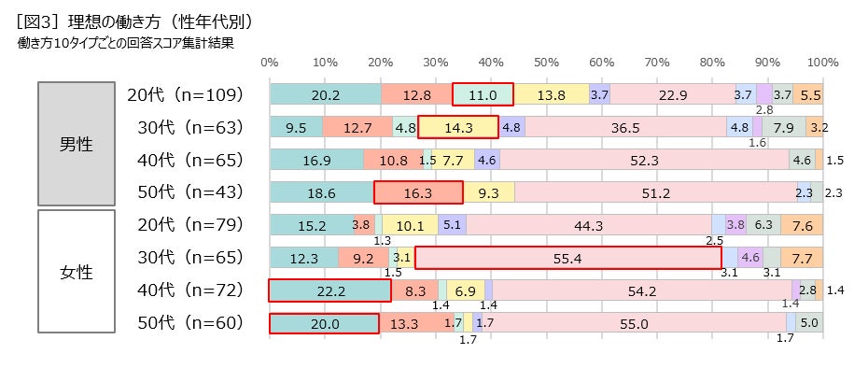Click the 52.3 pink segment for men 40代

(644, 160)
